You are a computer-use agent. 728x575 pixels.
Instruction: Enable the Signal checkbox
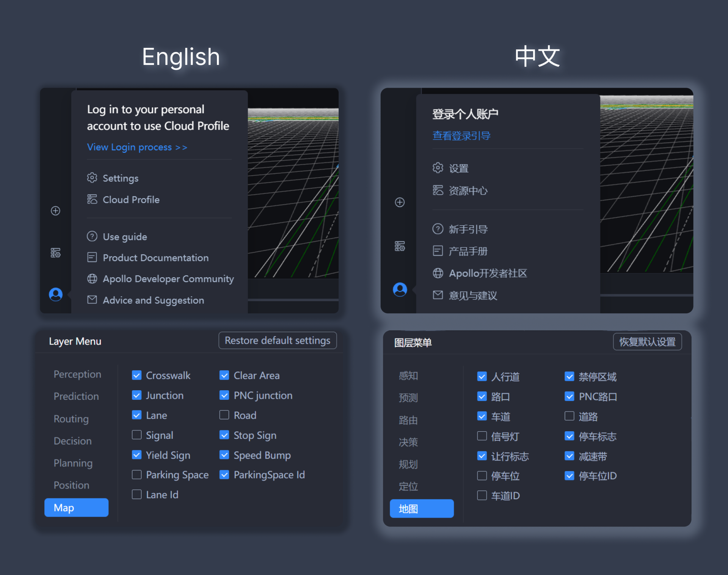136,435
